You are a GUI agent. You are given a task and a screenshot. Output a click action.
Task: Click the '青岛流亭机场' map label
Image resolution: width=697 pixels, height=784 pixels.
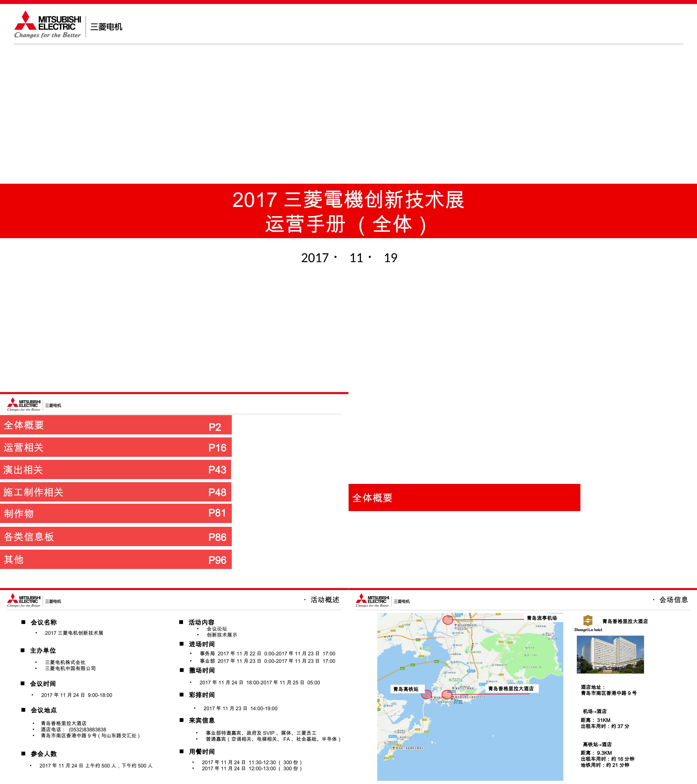542,618
